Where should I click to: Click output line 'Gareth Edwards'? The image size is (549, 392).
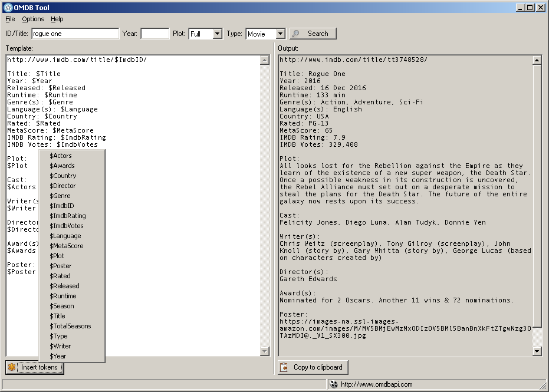tap(308, 279)
